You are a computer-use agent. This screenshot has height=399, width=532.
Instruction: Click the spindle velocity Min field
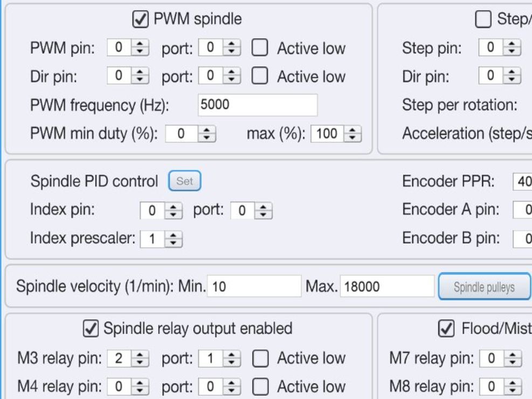254,286
